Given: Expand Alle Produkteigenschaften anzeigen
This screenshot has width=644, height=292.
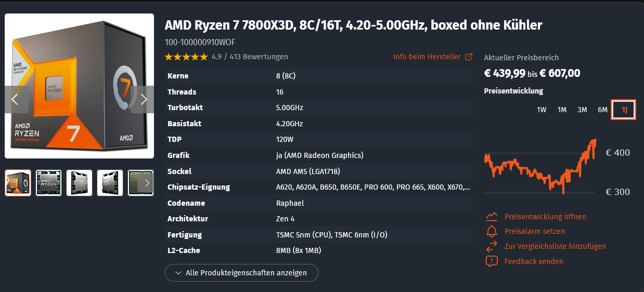Looking at the screenshot, I should tap(241, 273).
